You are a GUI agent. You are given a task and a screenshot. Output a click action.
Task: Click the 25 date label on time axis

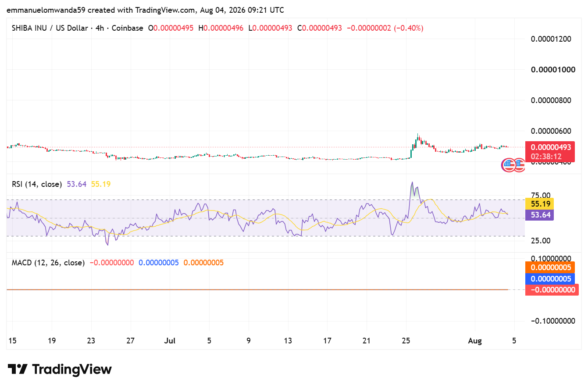(406, 341)
